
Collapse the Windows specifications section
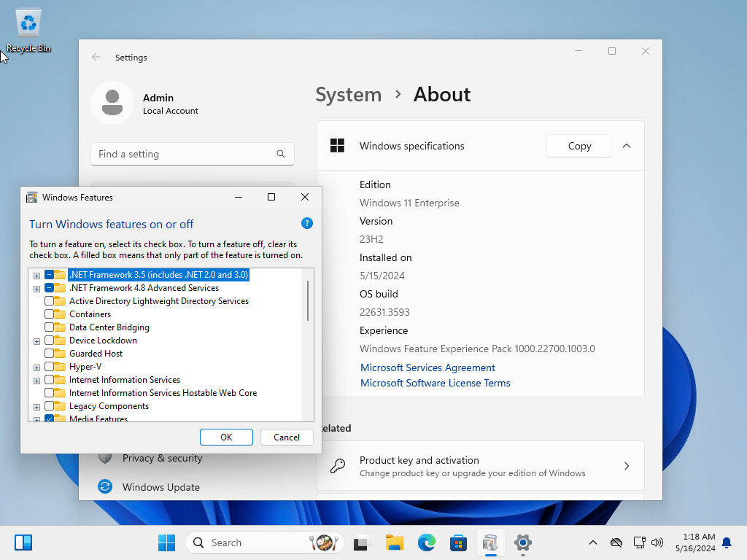click(x=626, y=146)
